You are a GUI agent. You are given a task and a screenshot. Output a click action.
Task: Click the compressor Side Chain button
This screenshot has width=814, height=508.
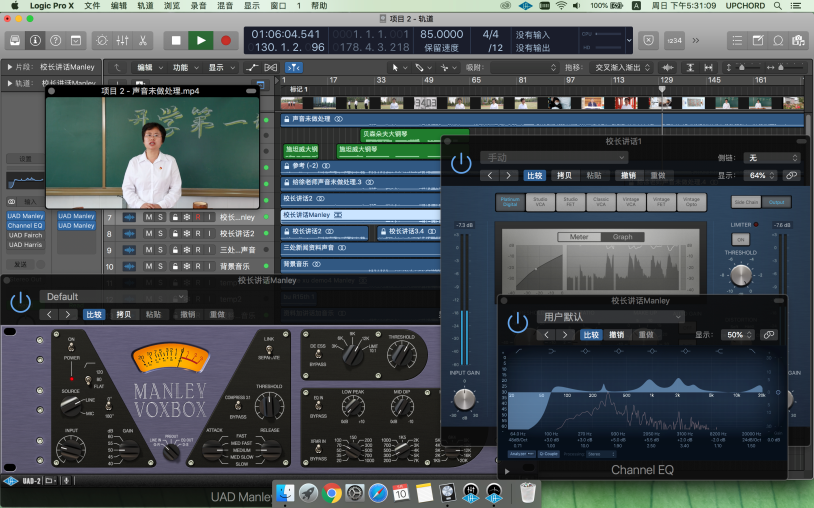[x=747, y=202]
